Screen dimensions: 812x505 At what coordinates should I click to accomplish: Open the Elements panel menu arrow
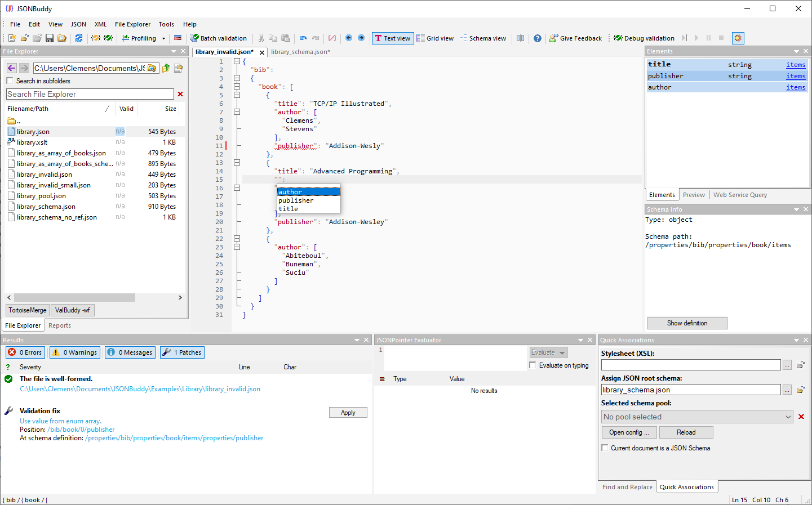(796, 51)
